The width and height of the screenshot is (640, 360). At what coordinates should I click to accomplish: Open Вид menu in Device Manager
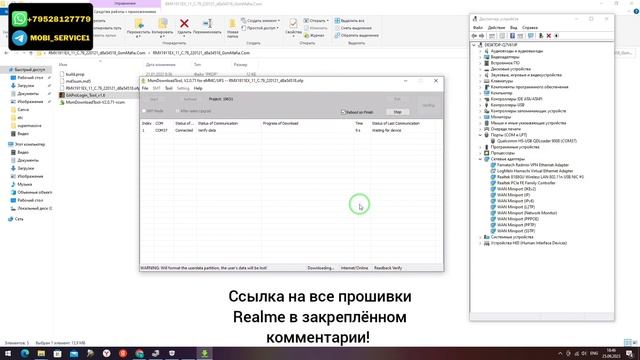(x=513, y=28)
